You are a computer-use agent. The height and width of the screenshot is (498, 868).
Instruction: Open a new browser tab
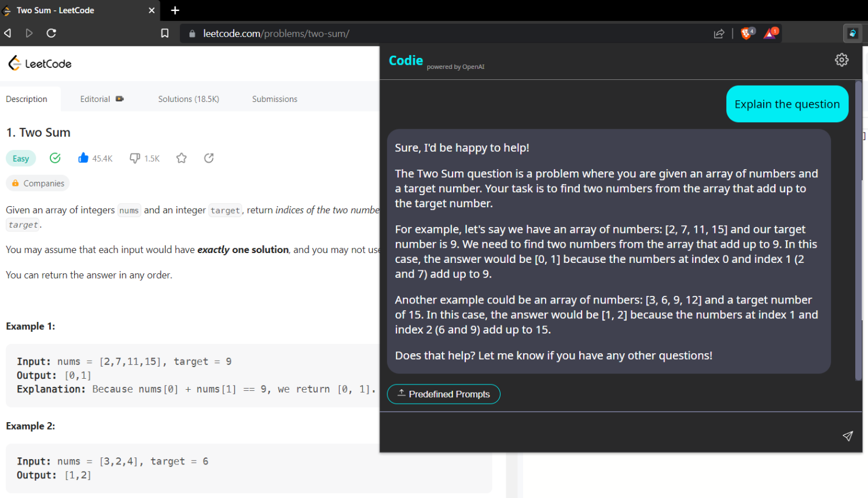(175, 10)
